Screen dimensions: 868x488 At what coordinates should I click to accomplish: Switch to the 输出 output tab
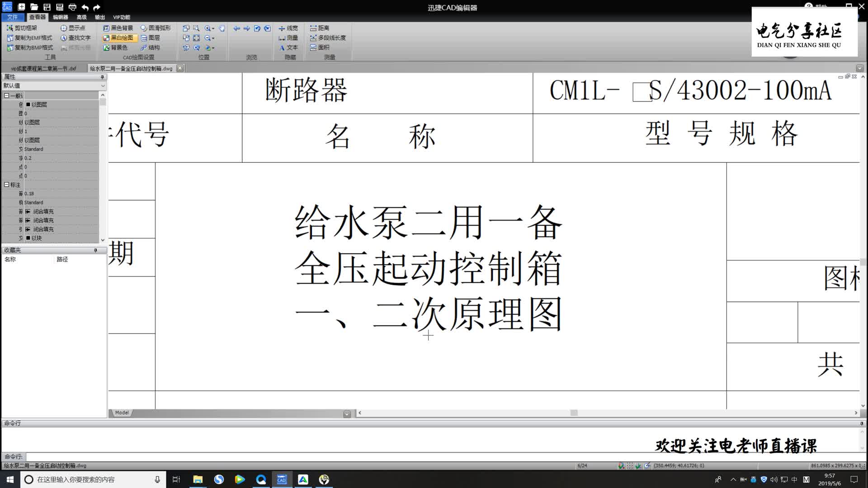coord(100,17)
